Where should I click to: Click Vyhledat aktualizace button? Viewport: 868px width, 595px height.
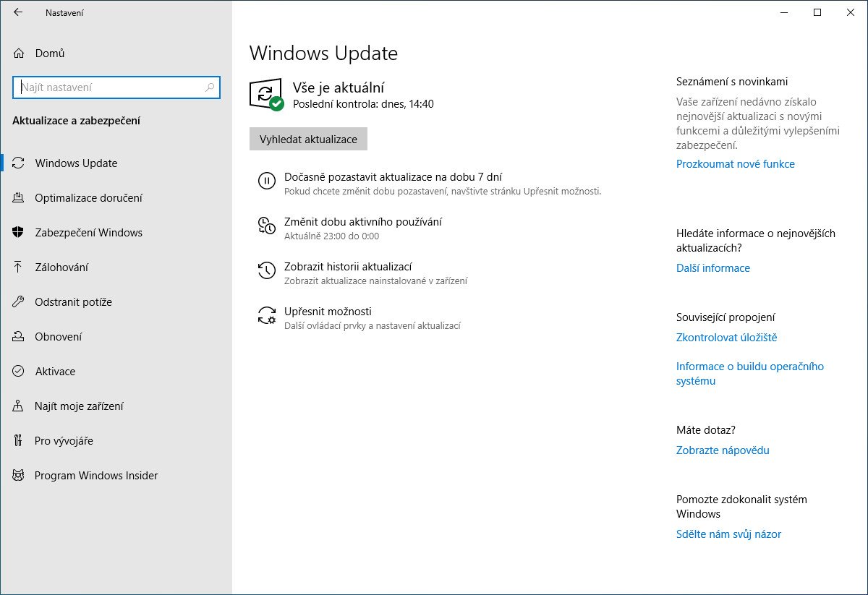click(308, 139)
